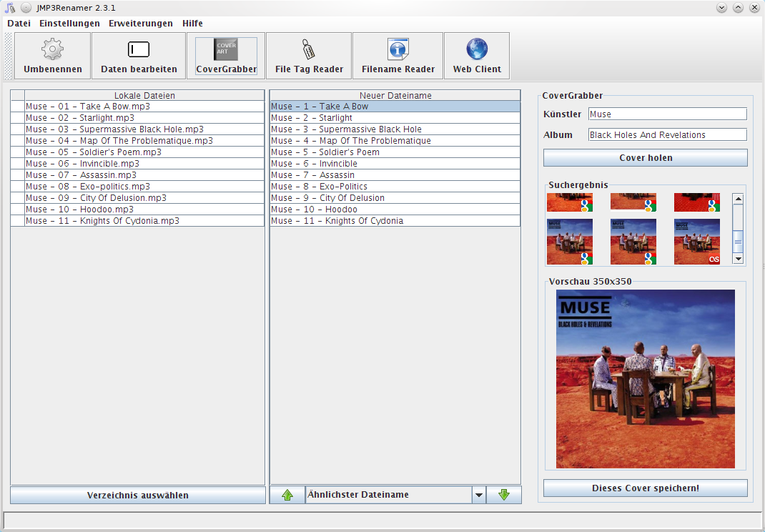
Task: Select the Last.fm cover thumbnail
Action: (696, 242)
